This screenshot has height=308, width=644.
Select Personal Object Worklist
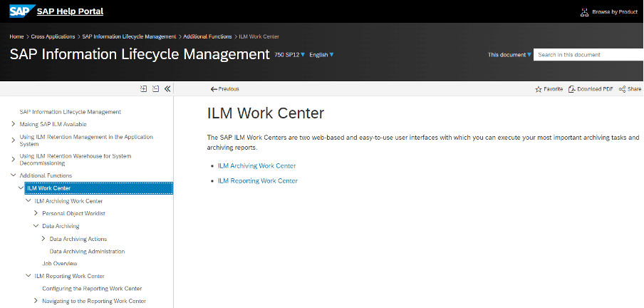pyautogui.click(x=74, y=213)
